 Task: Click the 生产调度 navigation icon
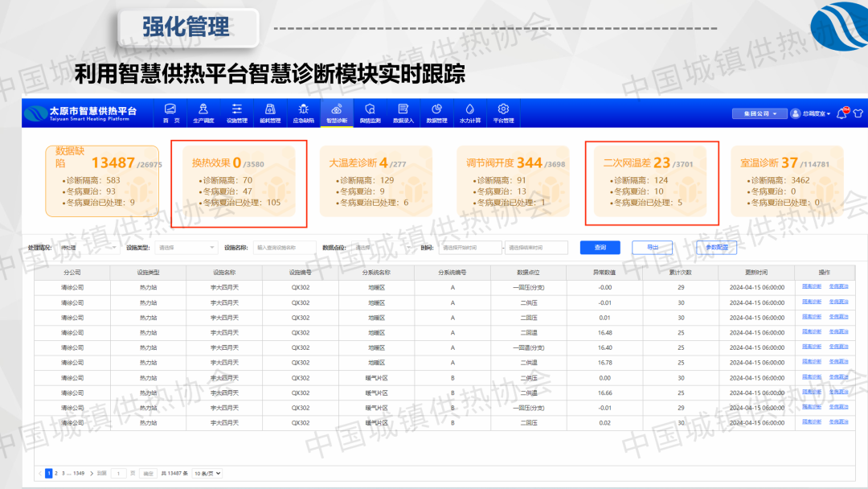[x=203, y=109]
